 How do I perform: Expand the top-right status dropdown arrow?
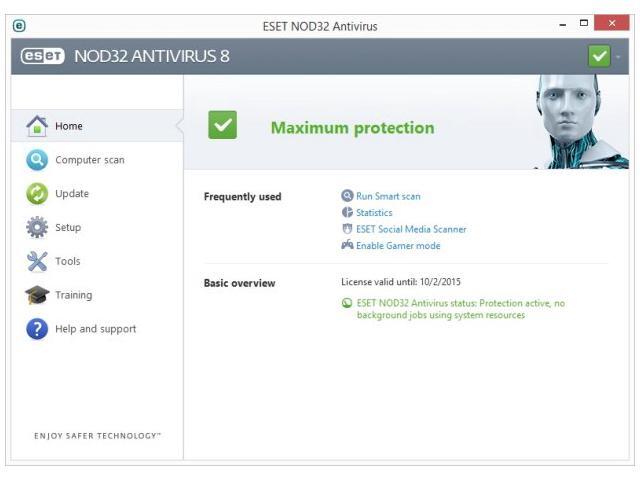click(619, 57)
